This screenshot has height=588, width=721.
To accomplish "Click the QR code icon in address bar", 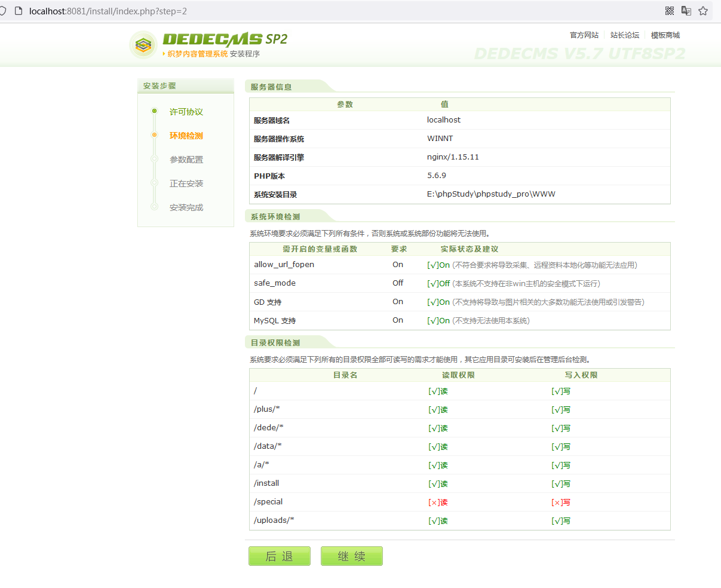I will pos(670,11).
